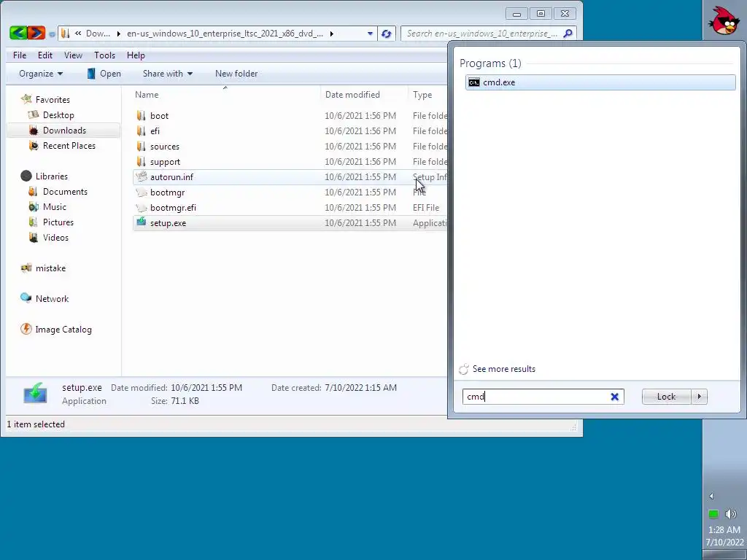The height and width of the screenshot is (560, 747).
Task: Expand the Organize dropdown menu
Action: click(x=60, y=74)
